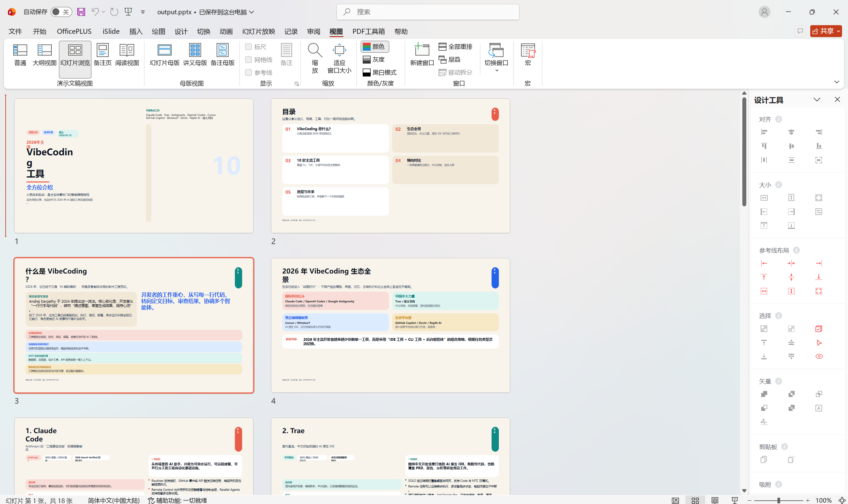Open the file location dropdown next to 已保存到这台电脑

pyautogui.click(x=252, y=12)
